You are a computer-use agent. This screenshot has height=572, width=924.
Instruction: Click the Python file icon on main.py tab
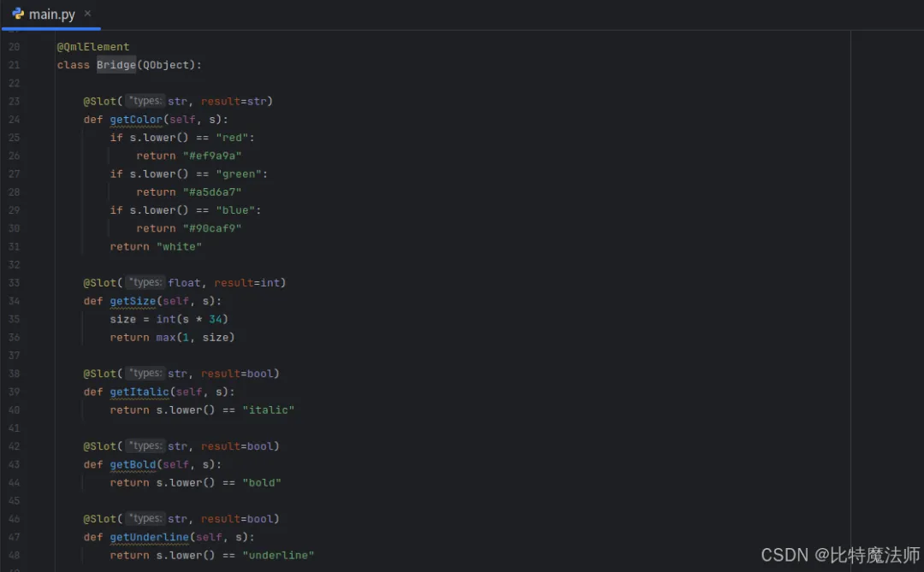18,14
